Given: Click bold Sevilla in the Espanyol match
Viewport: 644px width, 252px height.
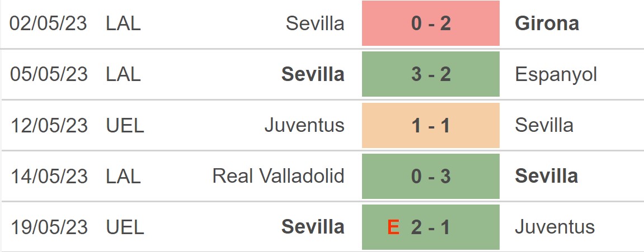Looking at the screenshot, I should point(313,74).
